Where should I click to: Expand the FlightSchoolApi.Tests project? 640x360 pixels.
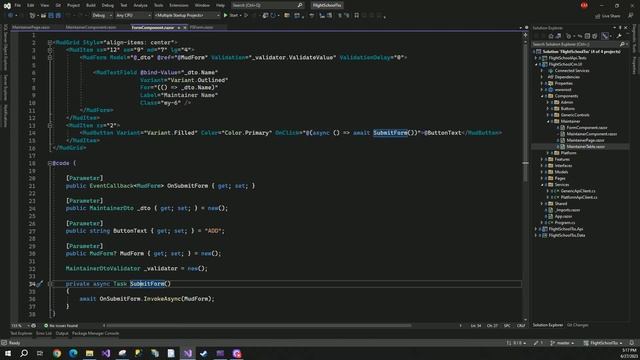(x=536, y=58)
